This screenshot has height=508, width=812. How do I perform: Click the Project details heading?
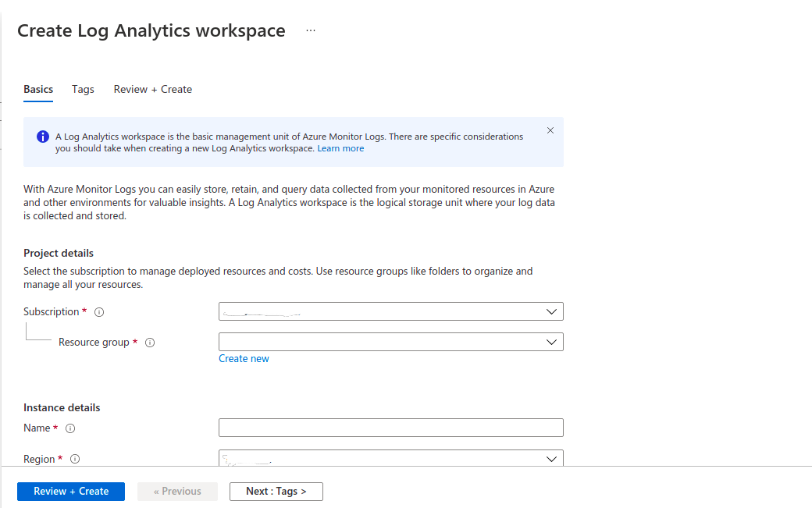pyautogui.click(x=59, y=253)
